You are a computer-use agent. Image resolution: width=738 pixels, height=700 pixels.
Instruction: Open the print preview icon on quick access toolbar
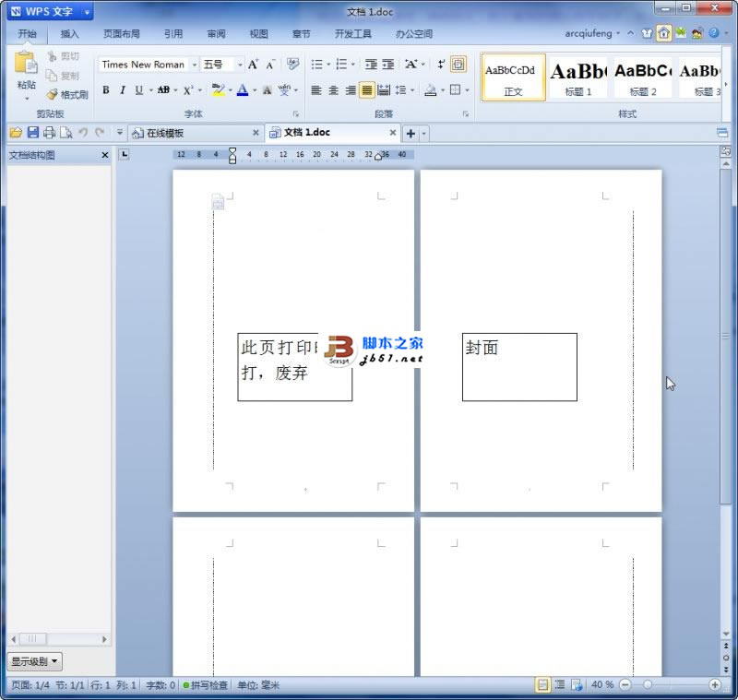[x=66, y=133]
